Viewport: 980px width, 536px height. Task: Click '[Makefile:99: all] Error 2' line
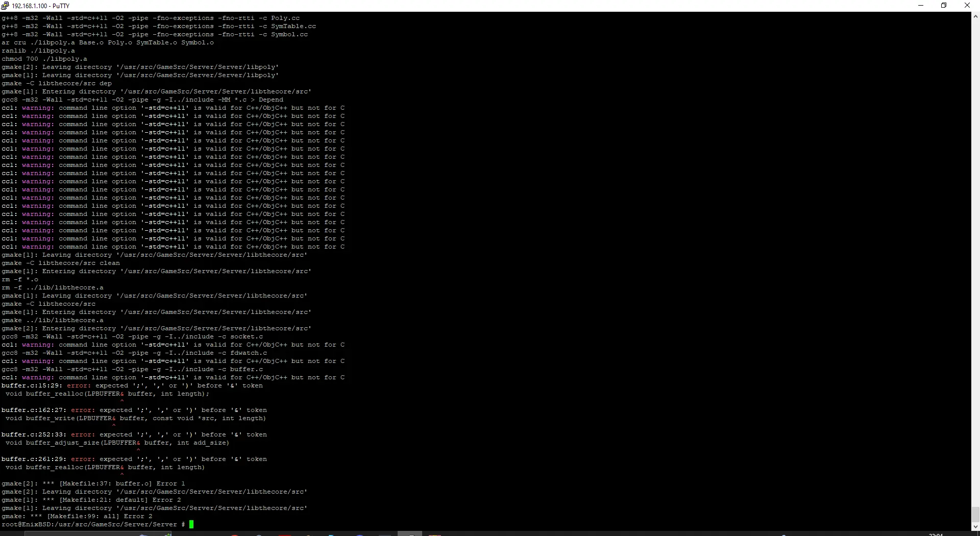coord(77,516)
